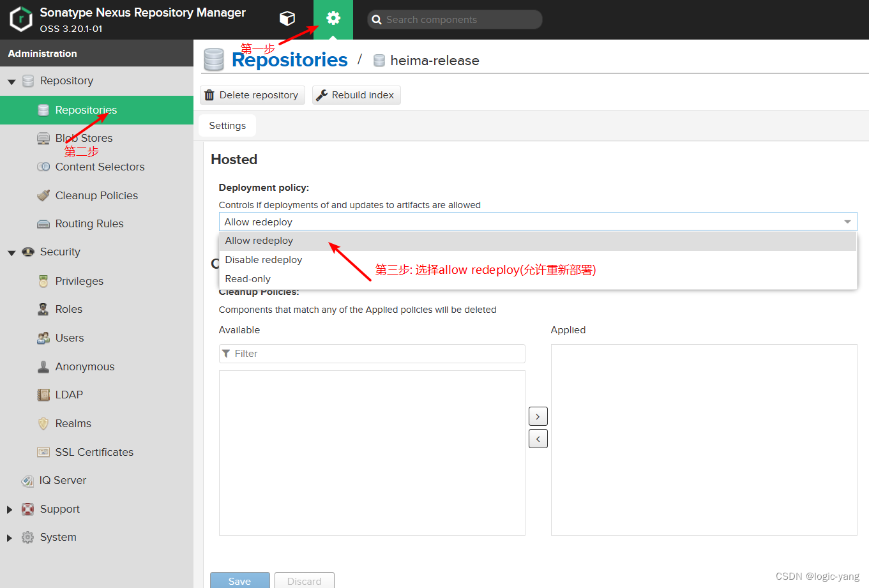The height and width of the screenshot is (588, 869).
Task: Click the Administration gear icon
Action: [x=333, y=19]
